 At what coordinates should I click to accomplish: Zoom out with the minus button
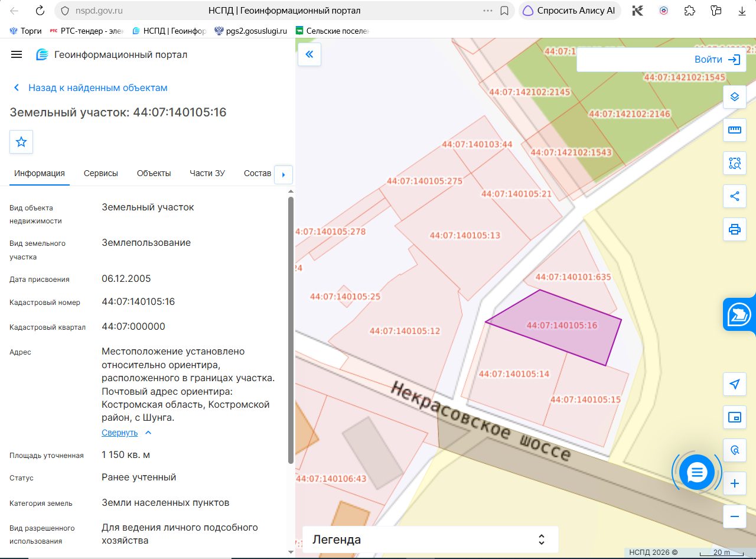pyautogui.click(x=735, y=516)
